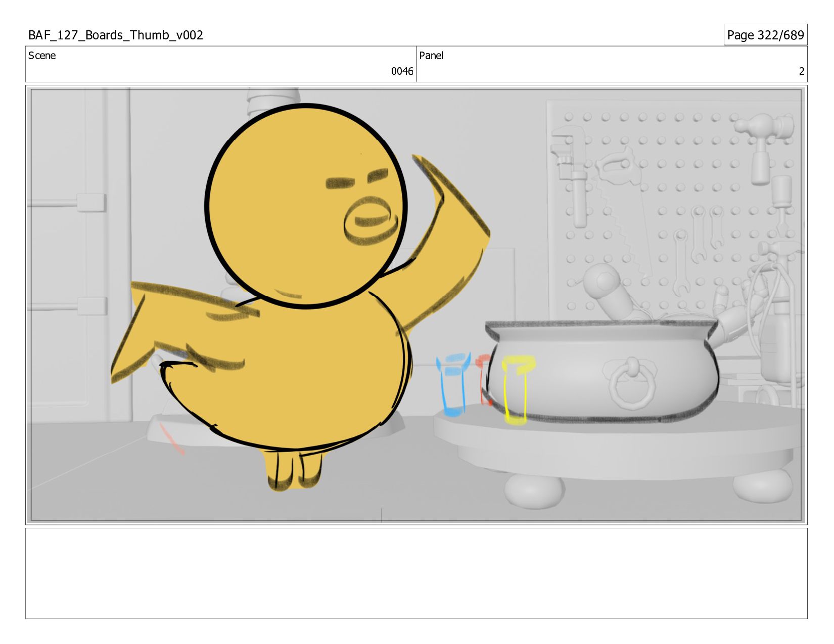
Task: Click the empty notes box below the panel
Action: click(416, 573)
